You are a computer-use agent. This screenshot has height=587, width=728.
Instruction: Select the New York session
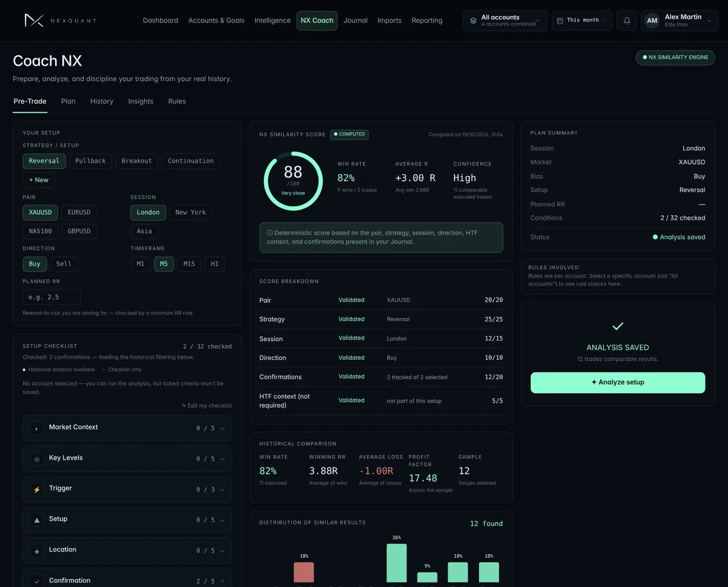(190, 212)
